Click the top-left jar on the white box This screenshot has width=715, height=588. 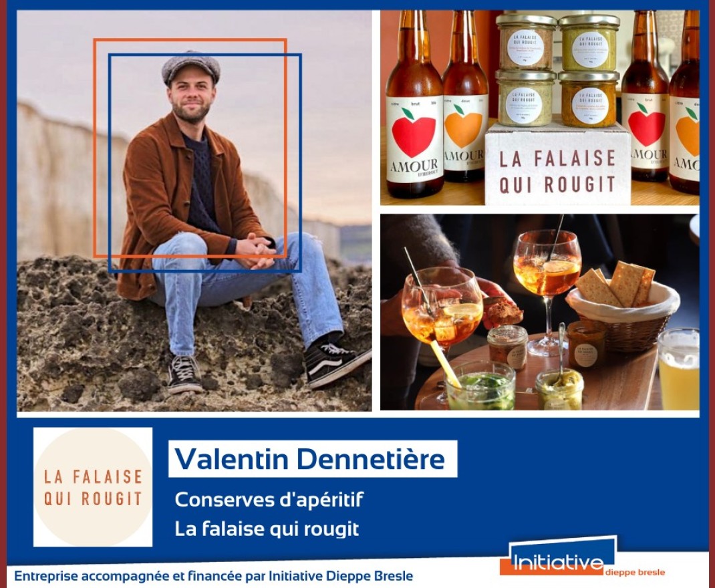pyautogui.click(x=526, y=42)
